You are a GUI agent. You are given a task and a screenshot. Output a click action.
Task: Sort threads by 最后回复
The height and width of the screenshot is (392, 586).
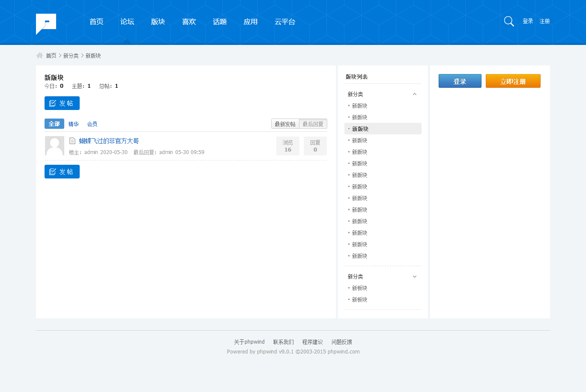313,124
